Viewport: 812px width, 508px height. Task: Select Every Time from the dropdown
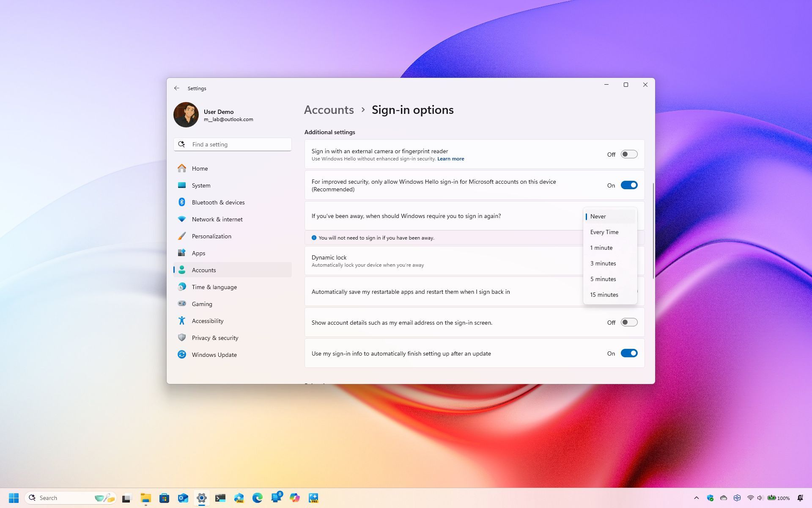point(604,232)
